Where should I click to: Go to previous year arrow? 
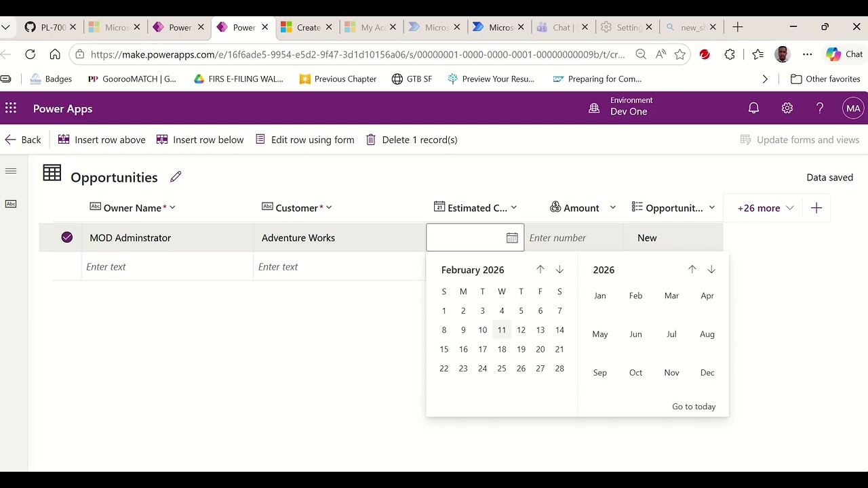tap(692, 269)
